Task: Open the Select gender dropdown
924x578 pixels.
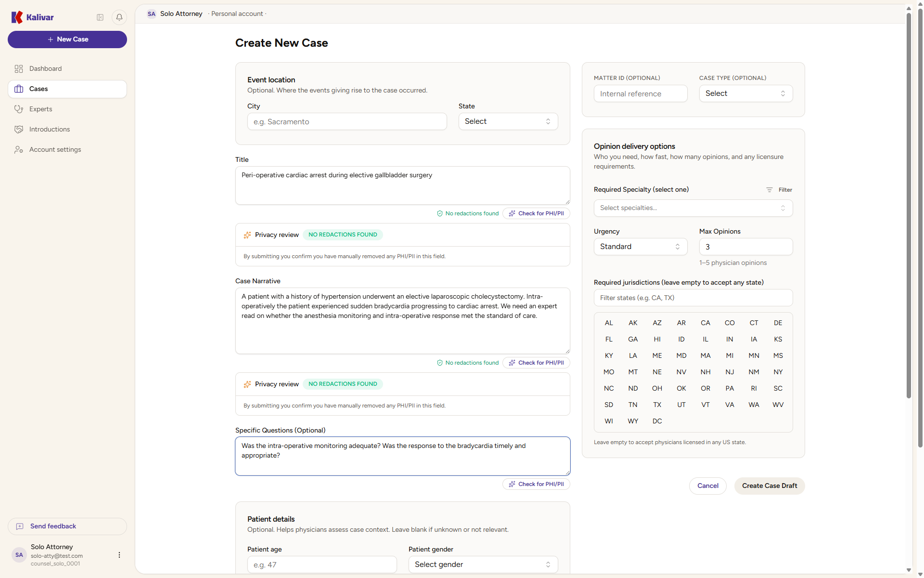Action: (483, 565)
